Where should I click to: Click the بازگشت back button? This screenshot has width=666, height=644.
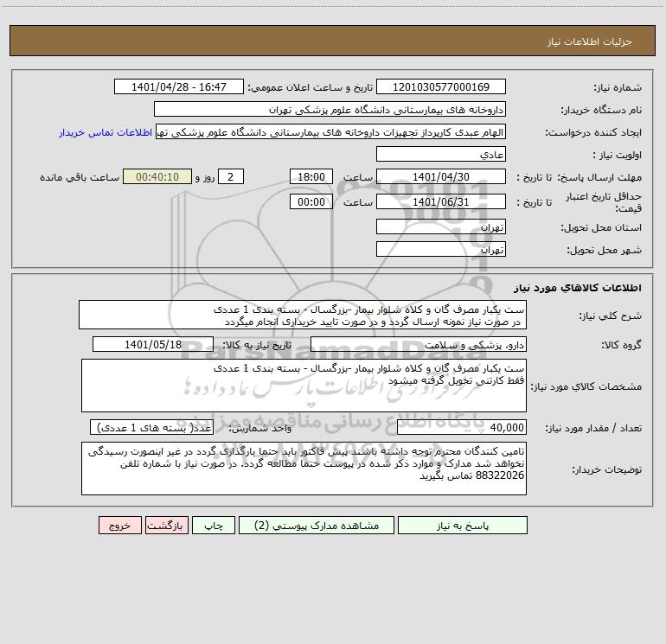(x=166, y=526)
